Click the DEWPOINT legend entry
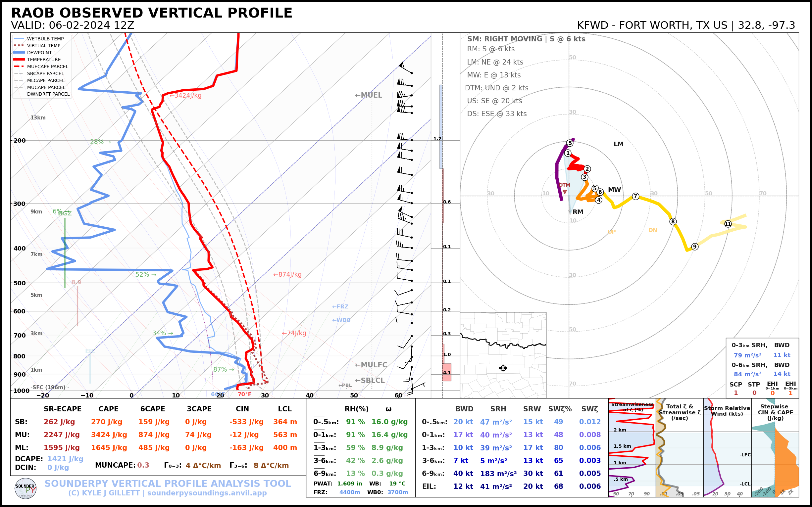 coord(39,53)
